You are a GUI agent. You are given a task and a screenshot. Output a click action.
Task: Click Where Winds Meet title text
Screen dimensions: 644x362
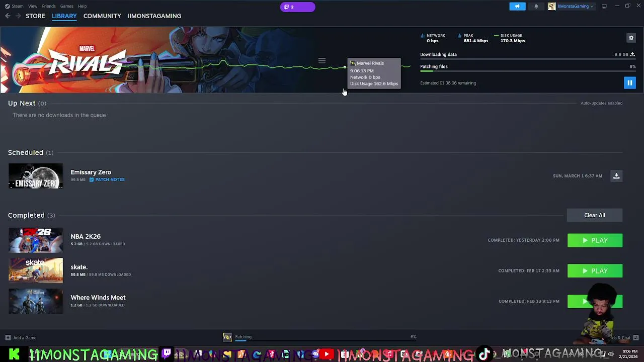point(98,298)
